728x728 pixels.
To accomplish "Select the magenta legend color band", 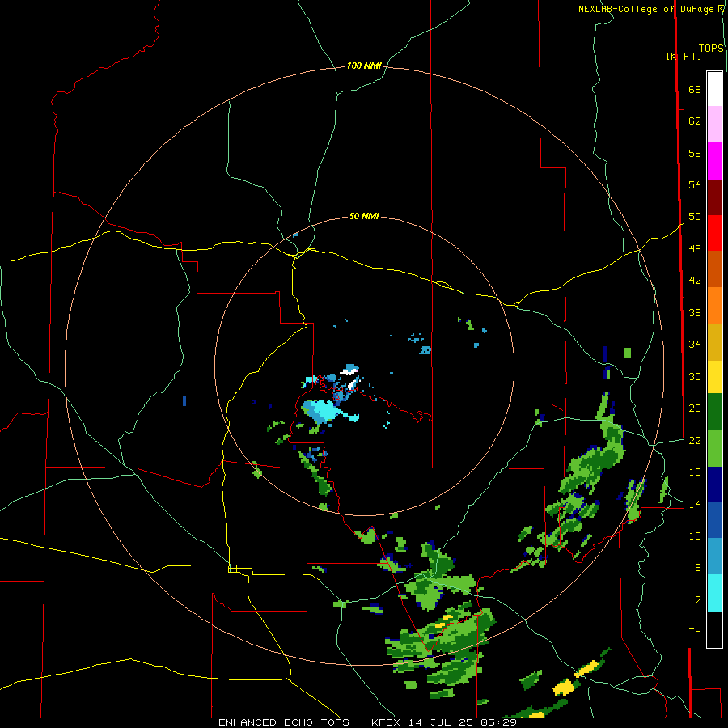I will tap(714, 161).
